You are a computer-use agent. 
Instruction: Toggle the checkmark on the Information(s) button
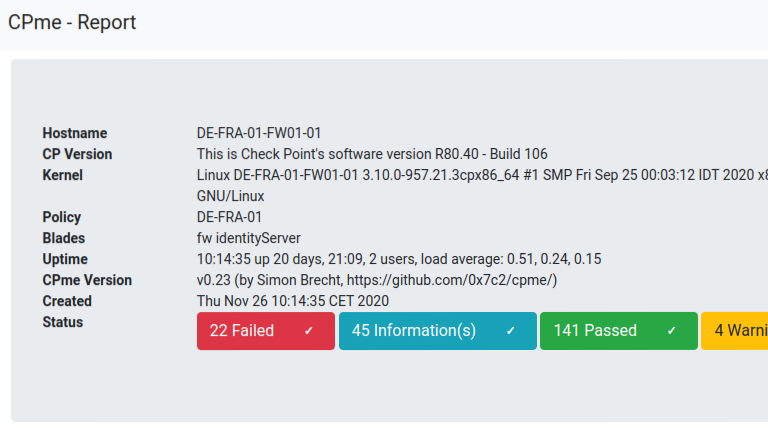(x=511, y=331)
